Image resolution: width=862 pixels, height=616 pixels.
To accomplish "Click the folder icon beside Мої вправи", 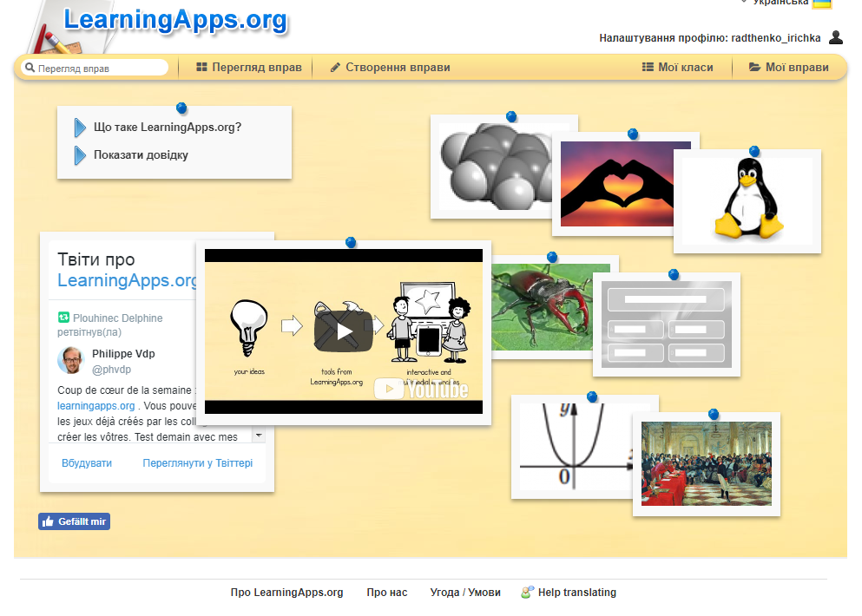I will [x=757, y=66].
